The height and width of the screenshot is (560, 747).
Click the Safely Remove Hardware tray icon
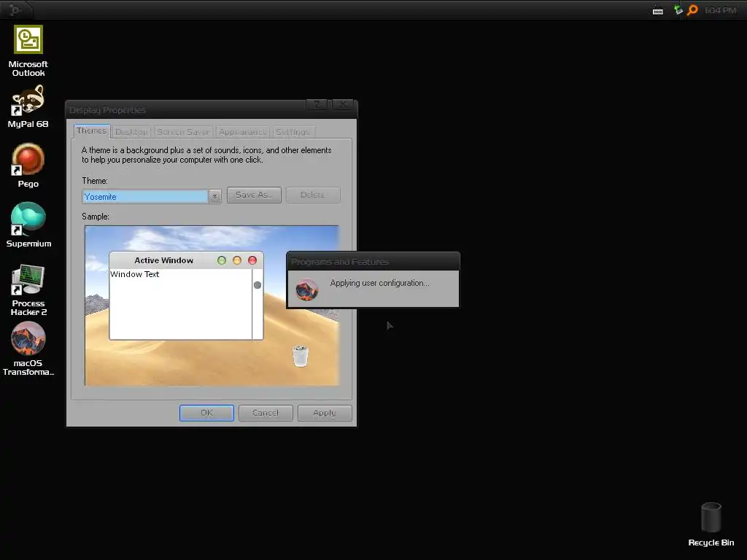(678, 9)
